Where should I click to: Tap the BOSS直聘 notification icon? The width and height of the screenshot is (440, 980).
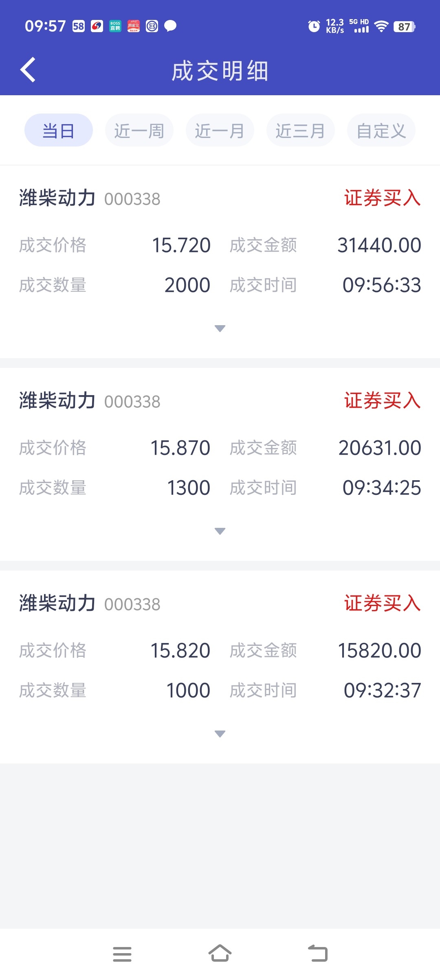[x=115, y=26]
